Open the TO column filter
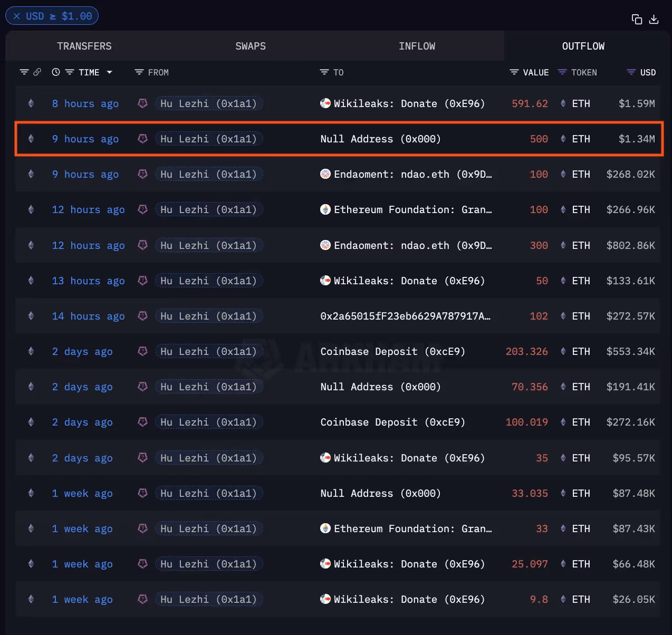The height and width of the screenshot is (635, 672). click(x=324, y=72)
